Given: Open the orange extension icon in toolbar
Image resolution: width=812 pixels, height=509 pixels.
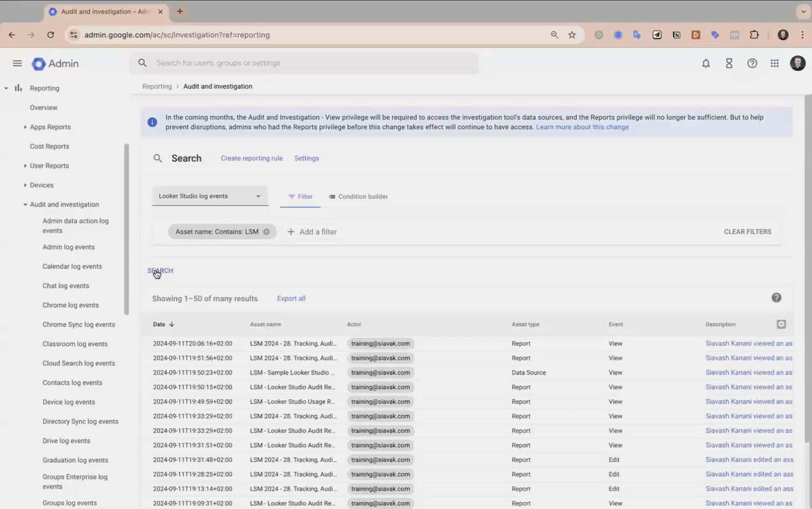Looking at the screenshot, I should pos(695,35).
